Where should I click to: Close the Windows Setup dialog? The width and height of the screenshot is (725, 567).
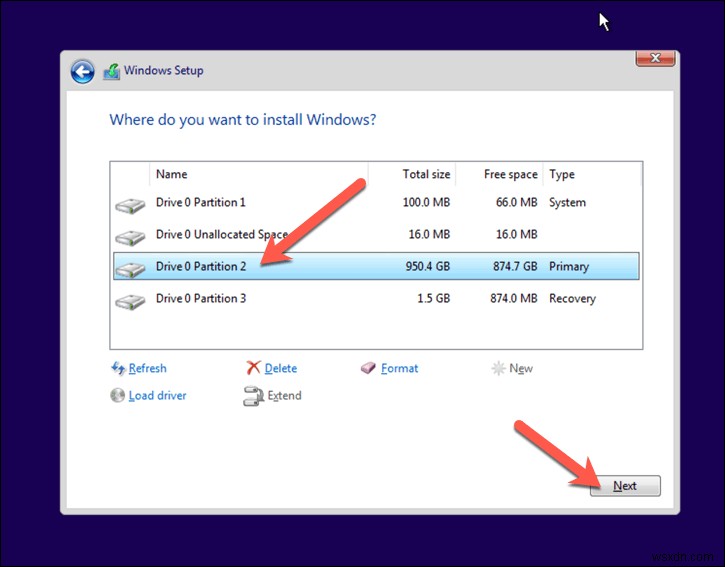pyautogui.click(x=655, y=58)
